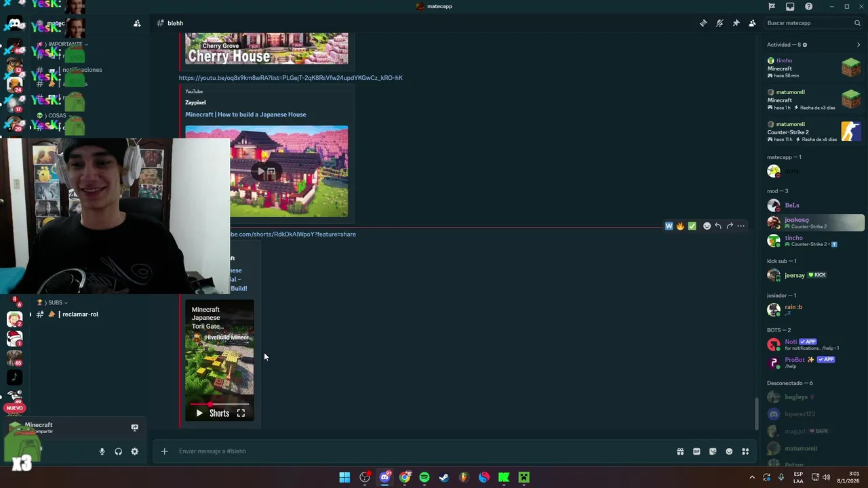Open the shorts RdkDkAlWpoY share link
Screen dimensions: 868x488
(x=293, y=235)
